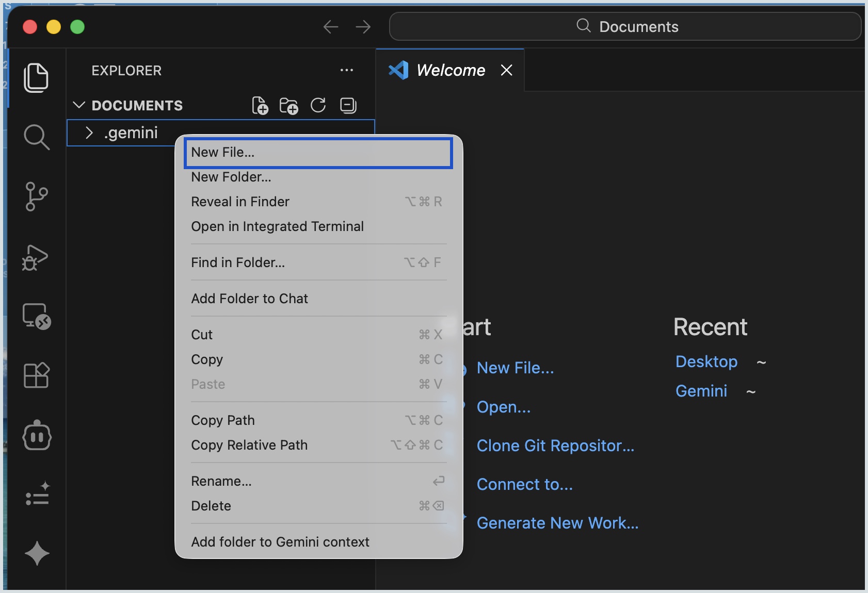Refresh the Explorer tree
This screenshot has width=868, height=593.
pyautogui.click(x=318, y=105)
